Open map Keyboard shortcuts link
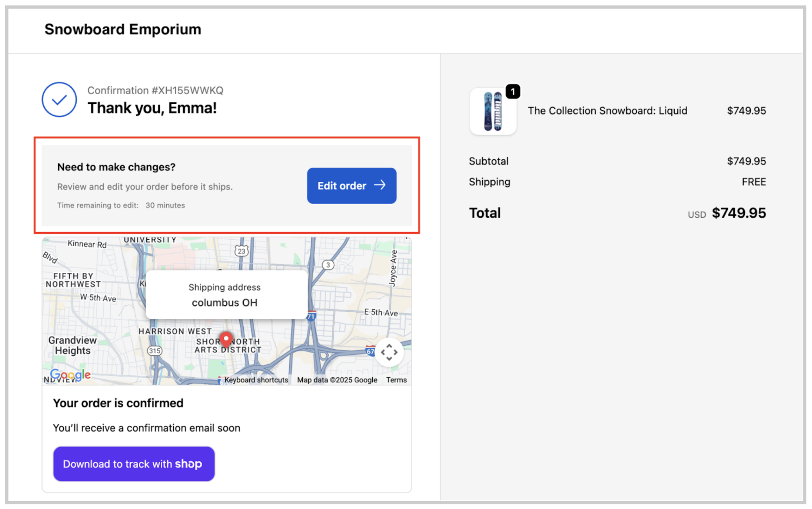This screenshot has height=509, width=812. [x=256, y=380]
